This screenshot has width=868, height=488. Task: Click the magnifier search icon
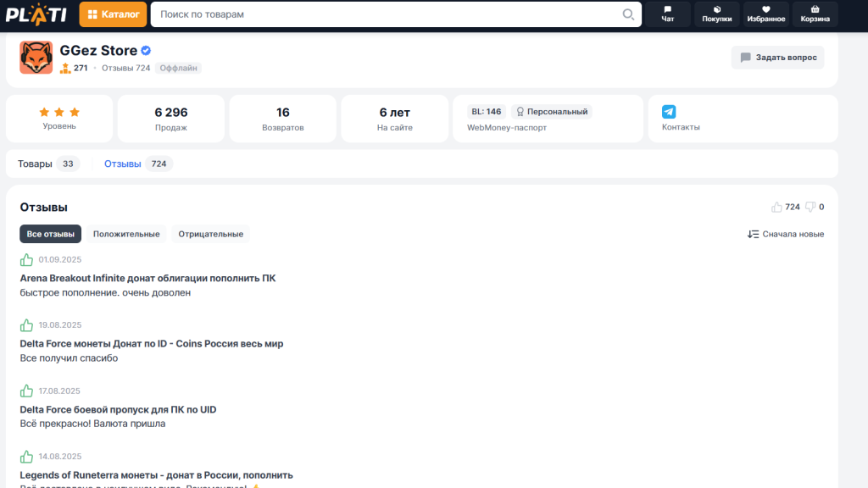[628, 14]
